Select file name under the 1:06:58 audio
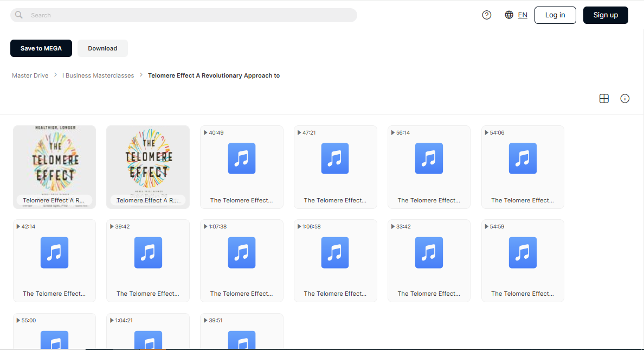The height and width of the screenshot is (350, 644). [335, 294]
